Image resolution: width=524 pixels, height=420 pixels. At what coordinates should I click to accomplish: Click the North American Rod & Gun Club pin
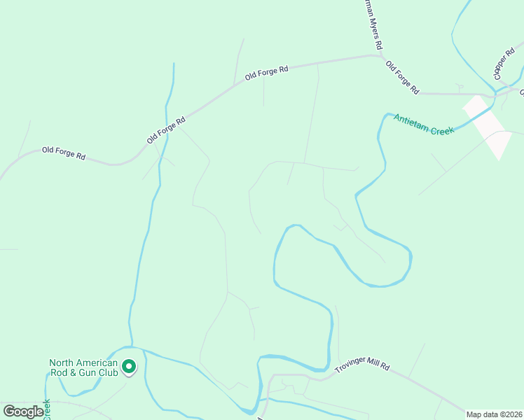coord(129,367)
